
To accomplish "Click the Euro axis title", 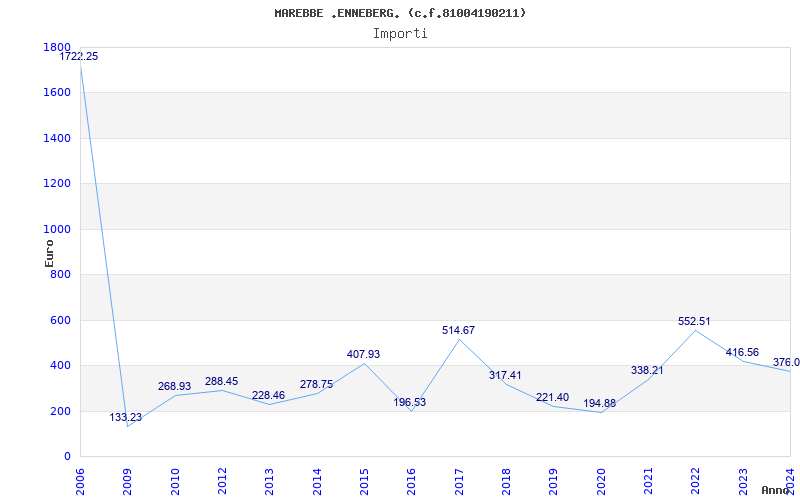I will [49, 253].
